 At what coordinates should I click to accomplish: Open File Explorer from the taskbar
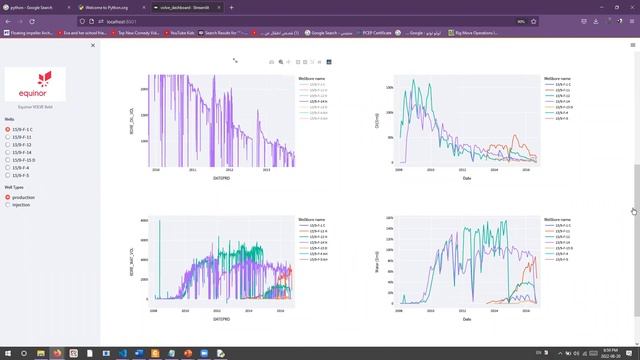tap(41, 353)
